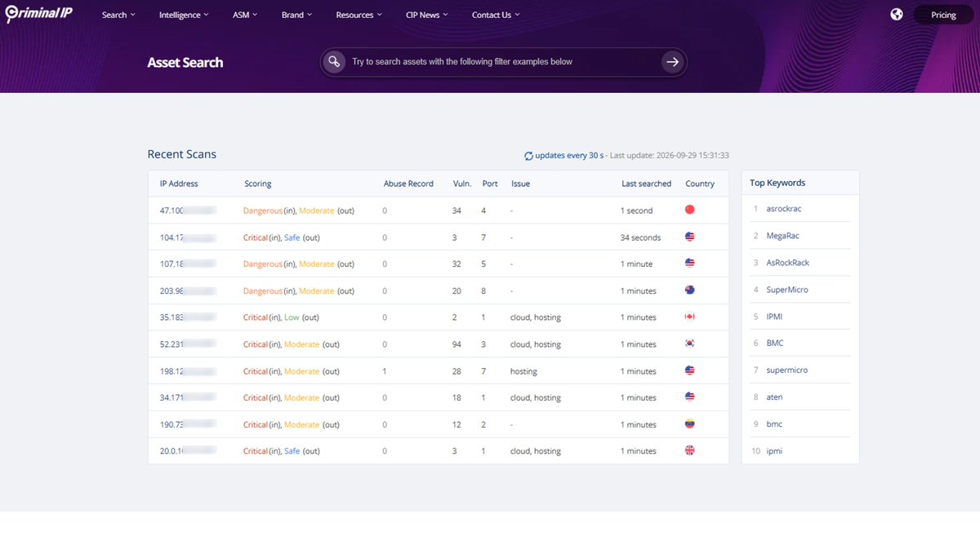Click the Top Keywords heading

click(777, 183)
